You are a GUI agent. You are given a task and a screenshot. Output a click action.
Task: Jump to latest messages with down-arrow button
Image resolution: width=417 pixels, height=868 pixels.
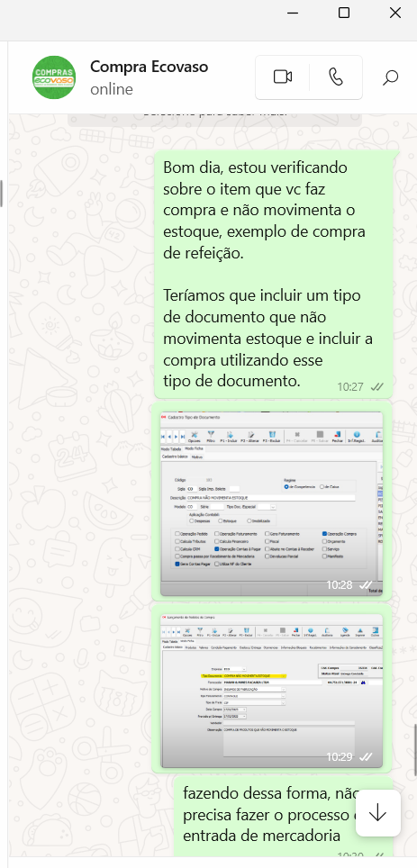(377, 813)
